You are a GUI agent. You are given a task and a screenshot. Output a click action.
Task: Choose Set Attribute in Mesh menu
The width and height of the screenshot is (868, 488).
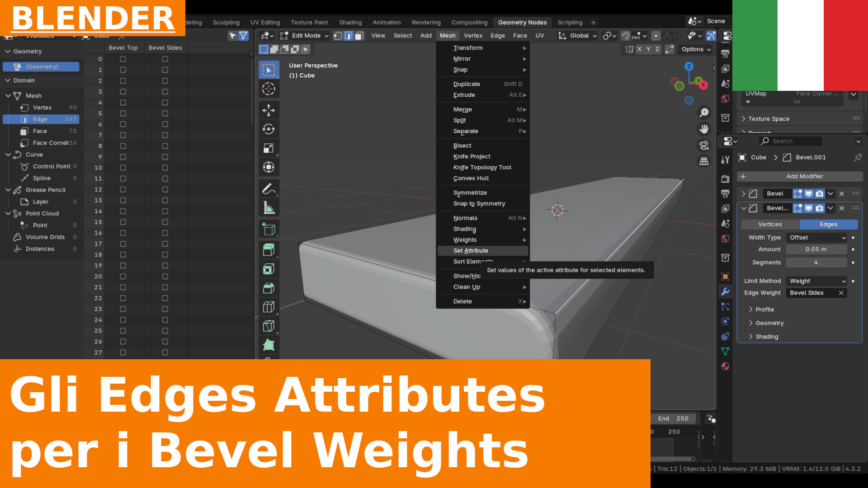483,251
